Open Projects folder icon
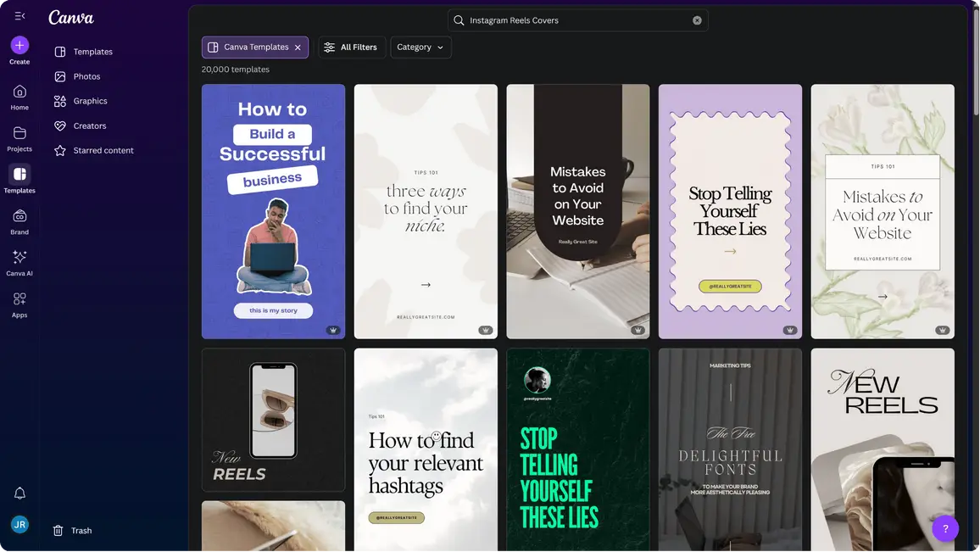Image resolution: width=980 pixels, height=552 pixels. click(19, 133)
